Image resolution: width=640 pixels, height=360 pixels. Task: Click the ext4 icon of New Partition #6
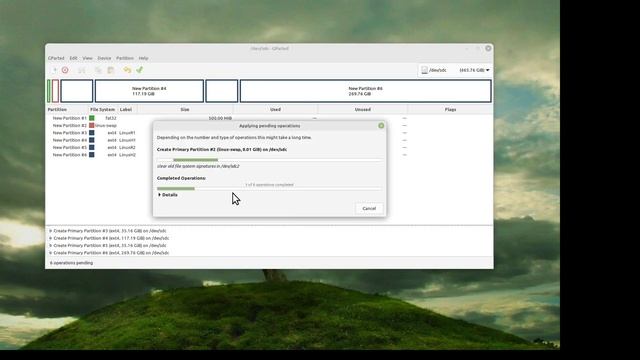[x=92, y=155]
